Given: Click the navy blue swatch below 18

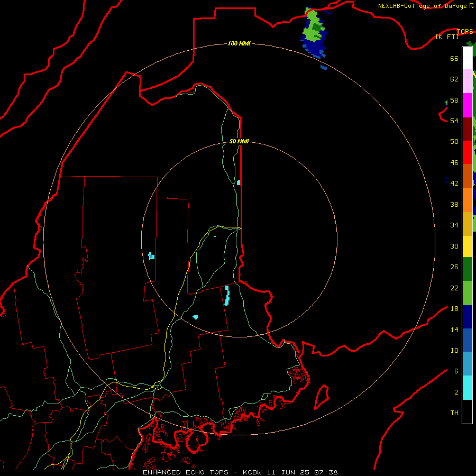Looking at the screenshot, I should (x=467, y=317).
